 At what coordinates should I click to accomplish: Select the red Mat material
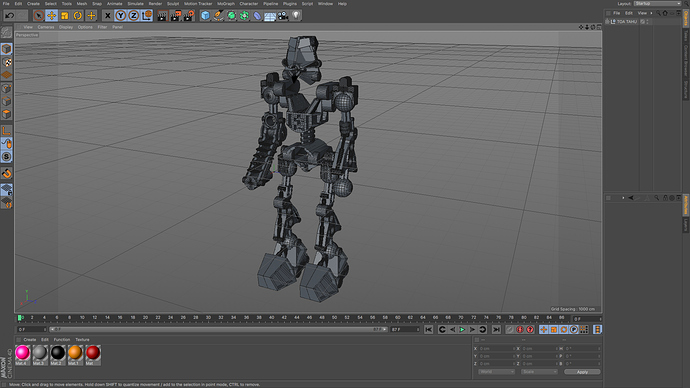92,355
